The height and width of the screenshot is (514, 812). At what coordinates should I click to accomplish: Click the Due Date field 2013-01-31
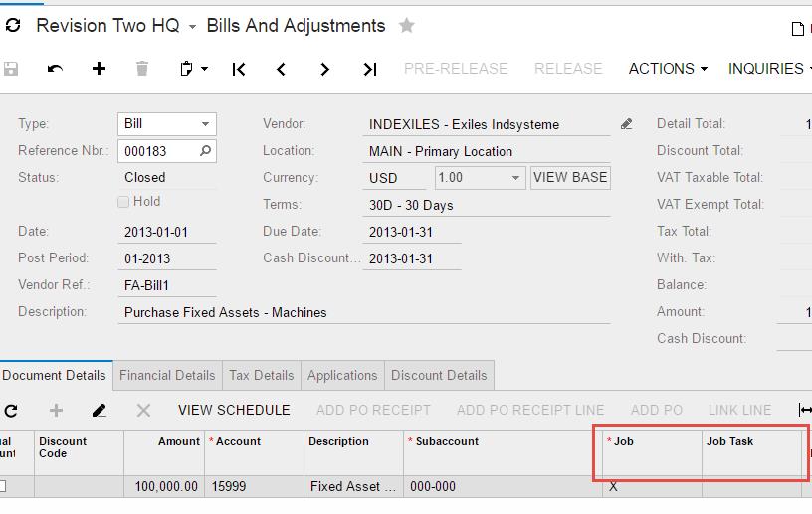(x=412, y=232)
